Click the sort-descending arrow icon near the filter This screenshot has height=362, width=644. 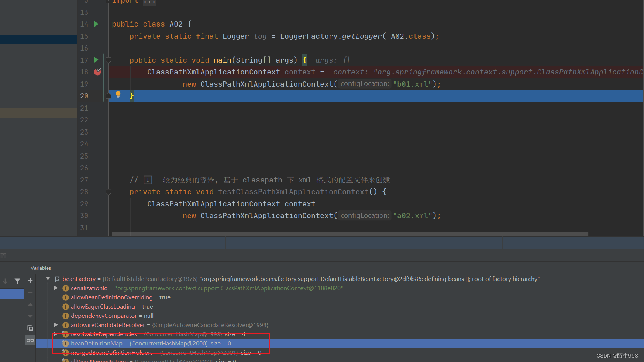click(x=6, y=281)
